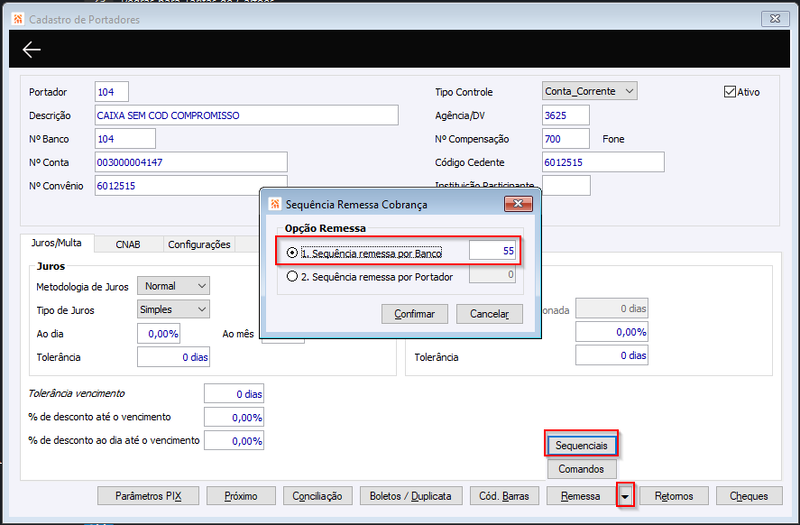Click Boletos / Duplicata button
Viewport: 800px width, 525px height.
click(411, 496)
